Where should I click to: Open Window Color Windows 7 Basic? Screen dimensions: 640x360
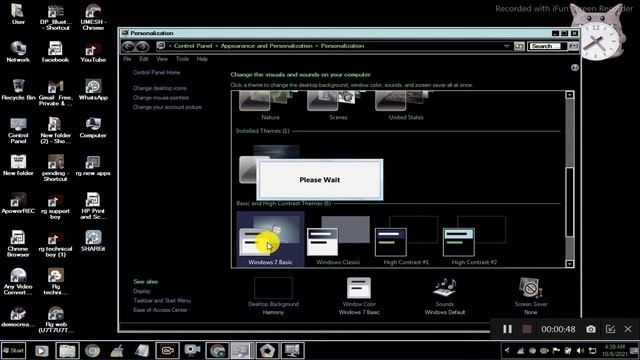[359, 296]
